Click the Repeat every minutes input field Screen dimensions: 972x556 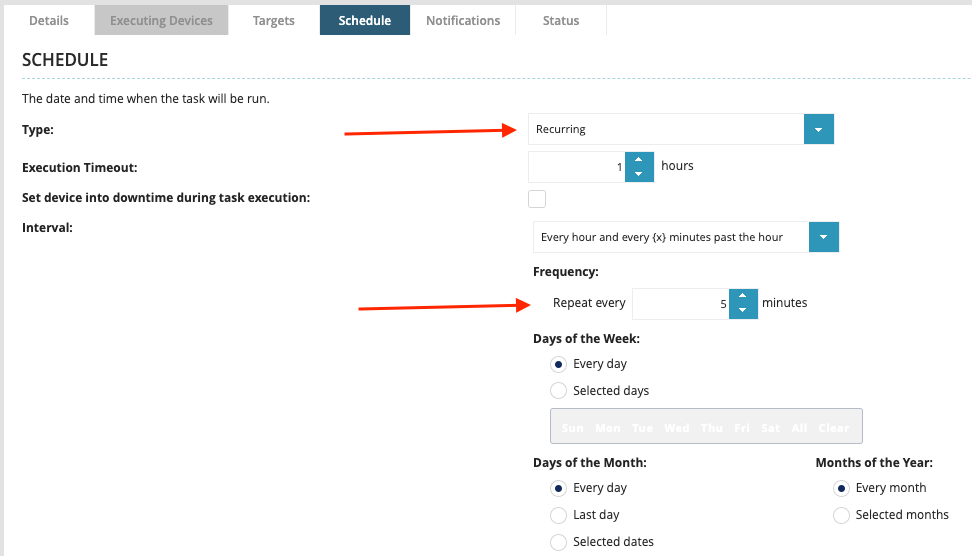(680, 304)
